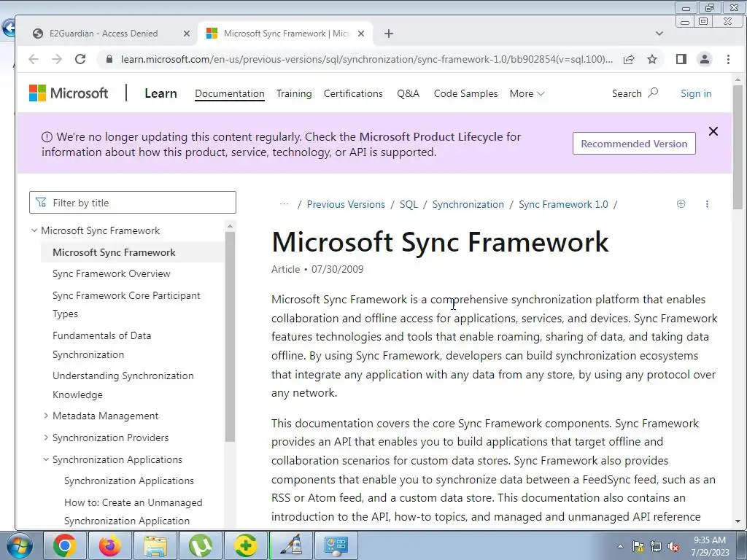Open the Training menu item
747x560 pixels.
click(294, 93)
